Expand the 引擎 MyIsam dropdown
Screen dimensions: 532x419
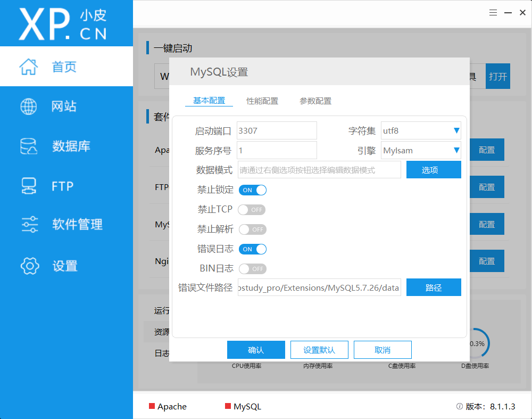[421, 150]
